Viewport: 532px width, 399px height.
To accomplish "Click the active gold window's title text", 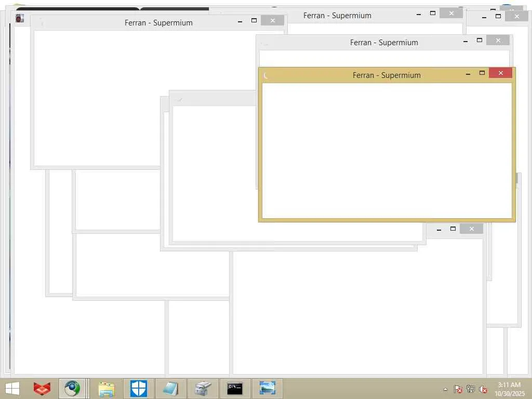I will pos(387,75).
